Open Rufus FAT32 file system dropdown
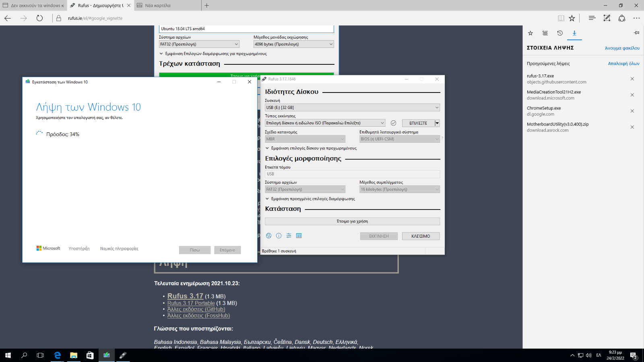The width and height of the screenshot is (644, 362). (305, 189)
